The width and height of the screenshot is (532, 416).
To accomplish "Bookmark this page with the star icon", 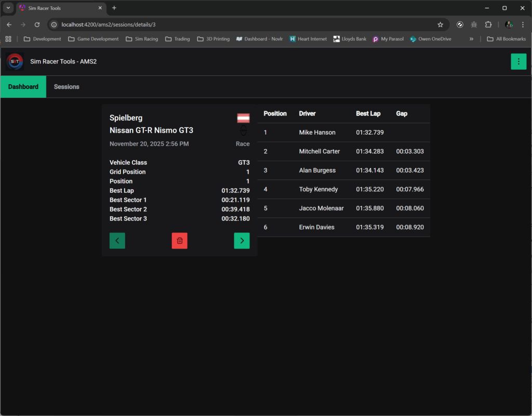I will point(440,24).
